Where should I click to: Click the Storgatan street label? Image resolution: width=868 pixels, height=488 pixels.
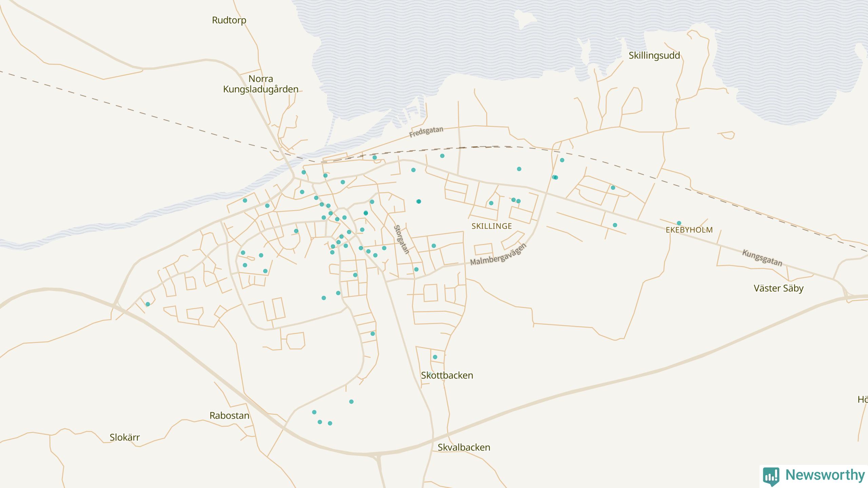(x=401, y=239)
